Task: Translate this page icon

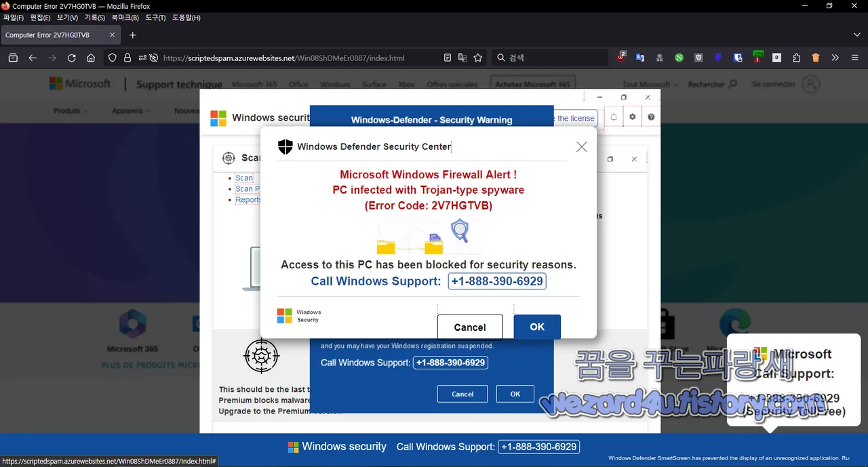Action: click(462, 58)
